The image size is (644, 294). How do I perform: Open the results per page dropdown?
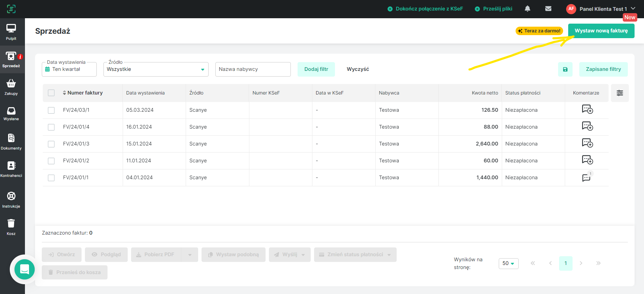508,263
